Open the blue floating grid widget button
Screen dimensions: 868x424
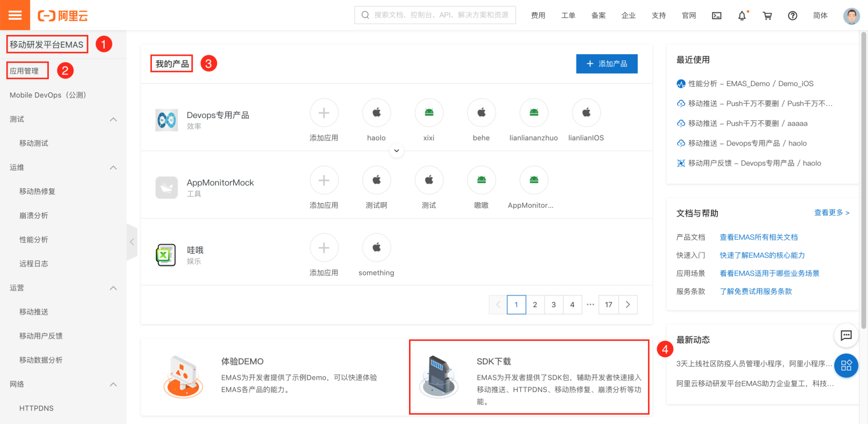click(846, 365)
